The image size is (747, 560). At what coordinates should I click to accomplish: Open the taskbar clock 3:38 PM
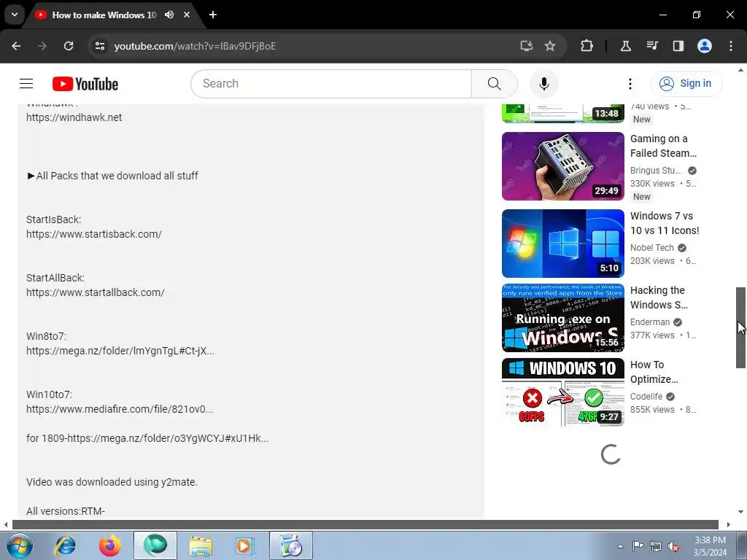click(x=710, y=546)
